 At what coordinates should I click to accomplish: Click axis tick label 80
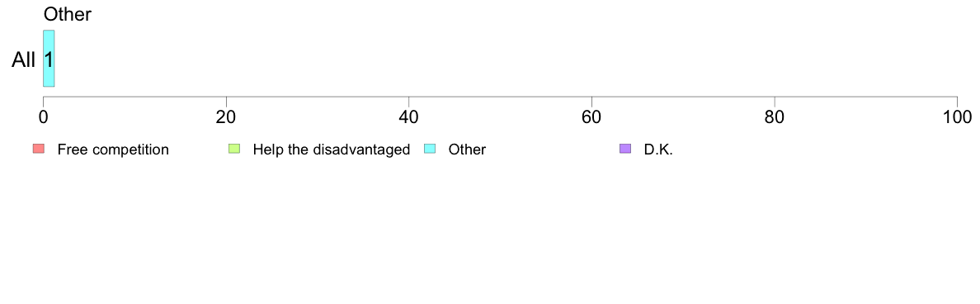pyautogui.click(x=775, y=117)
